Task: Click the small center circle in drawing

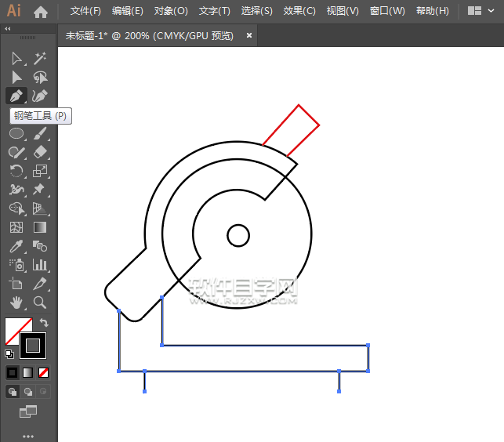Action: pos(238,235)
